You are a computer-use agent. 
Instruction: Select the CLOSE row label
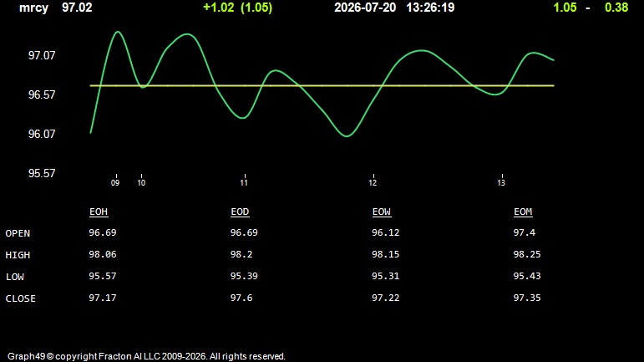click(x=21, y=298)
